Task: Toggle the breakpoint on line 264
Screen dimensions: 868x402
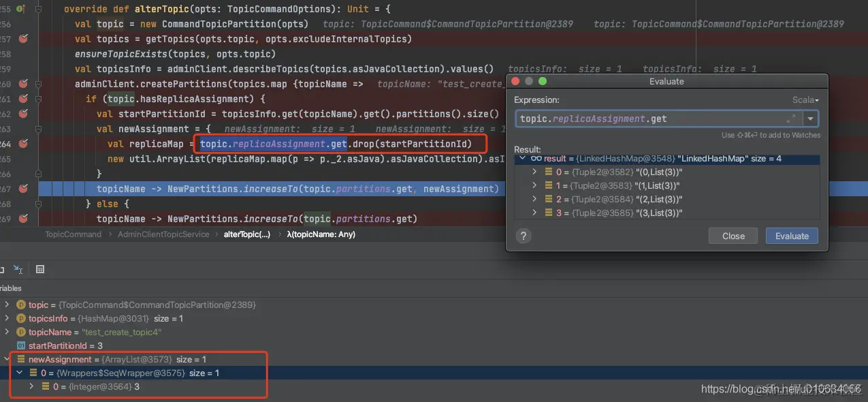Action: (x=23, y=144)
